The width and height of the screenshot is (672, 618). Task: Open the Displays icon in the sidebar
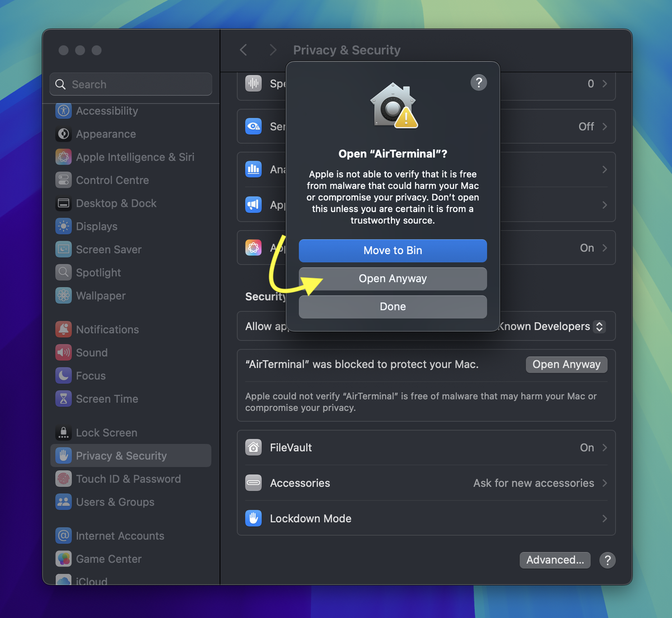point(63,226)
